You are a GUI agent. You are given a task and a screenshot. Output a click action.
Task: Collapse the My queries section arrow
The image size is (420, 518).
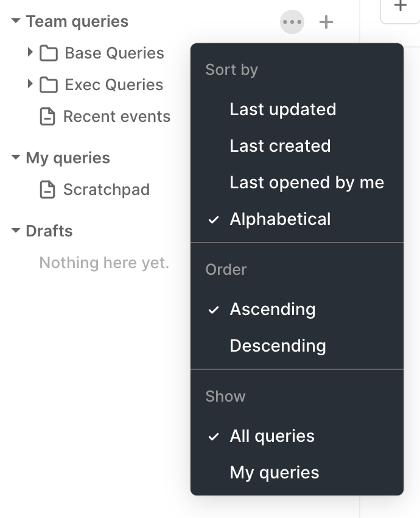click(15, 157)
